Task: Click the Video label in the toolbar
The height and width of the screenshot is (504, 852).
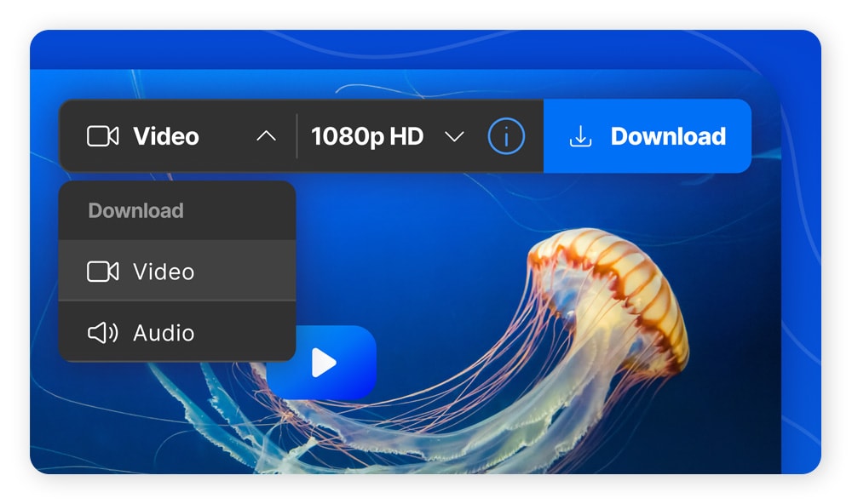Action: (165, 135)
